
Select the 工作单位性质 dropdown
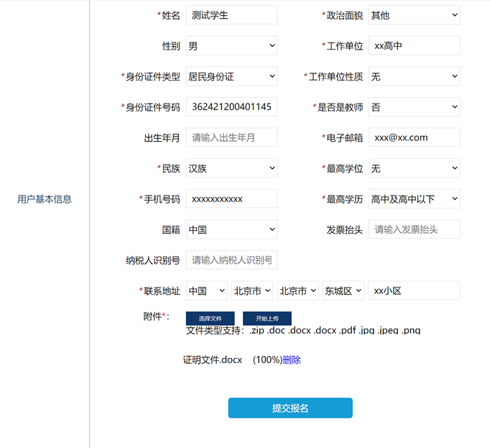tap(414, 76)
